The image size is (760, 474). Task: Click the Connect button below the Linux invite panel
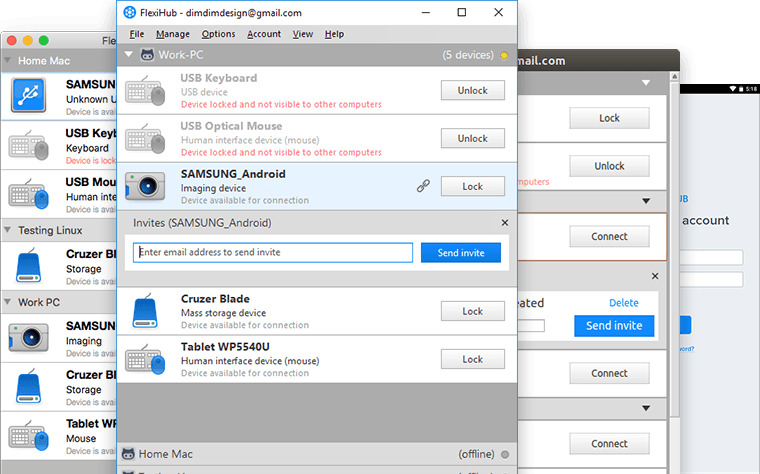click(609, 373)
